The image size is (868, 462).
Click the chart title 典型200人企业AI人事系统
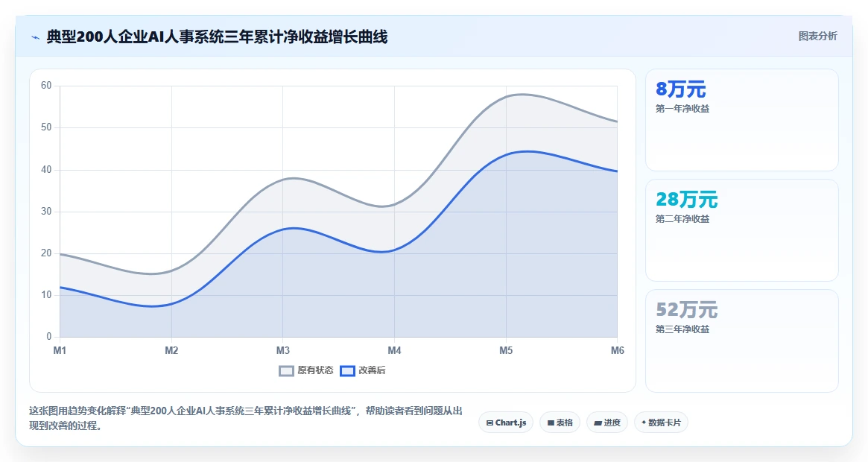pos(217,37)
